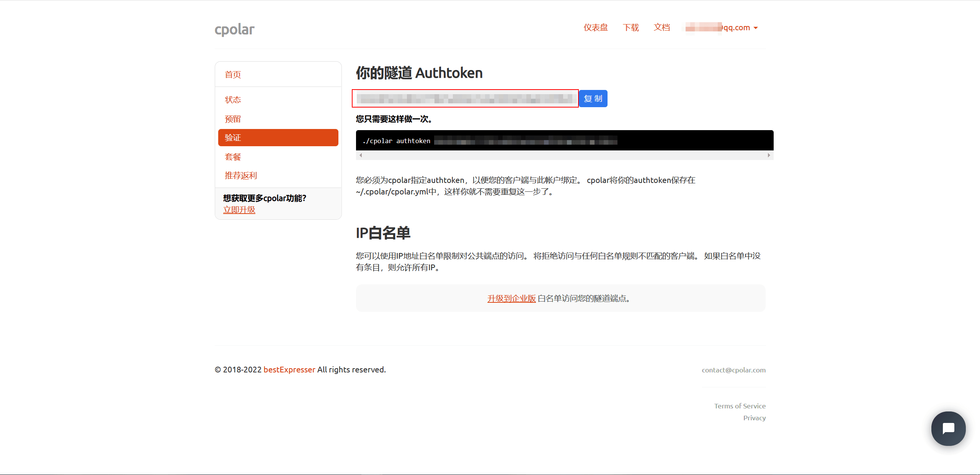Click the 复制 copy button

pyautogui.click(x=593, y=98)
